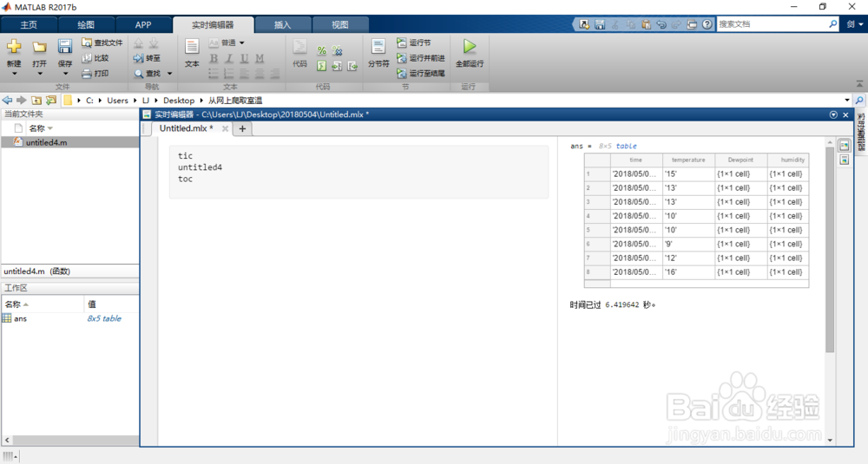The width and height of the screenshot is (868, 464).
Task: Switch to the APP tab
Action: (x=143, y=25)
